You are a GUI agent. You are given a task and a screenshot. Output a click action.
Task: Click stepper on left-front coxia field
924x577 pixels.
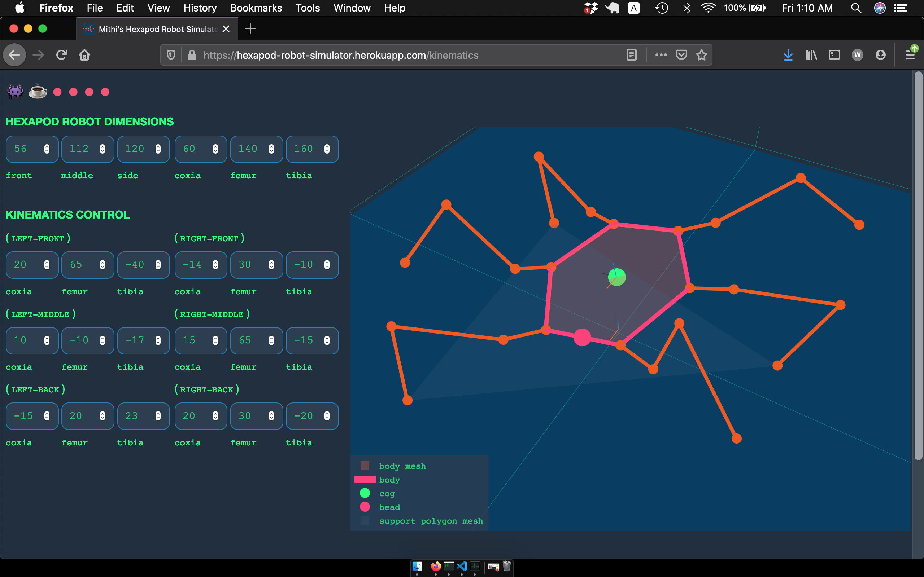(x=47, y=264)
